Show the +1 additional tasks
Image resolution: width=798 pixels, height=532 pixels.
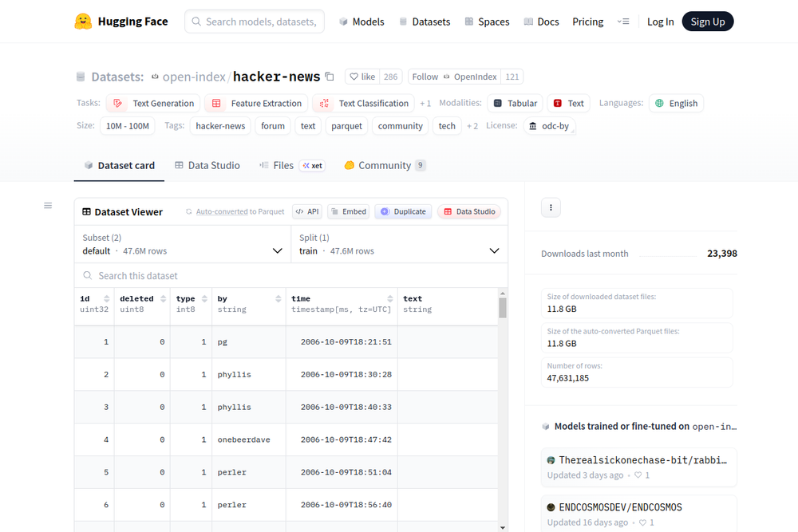(425, 103)
